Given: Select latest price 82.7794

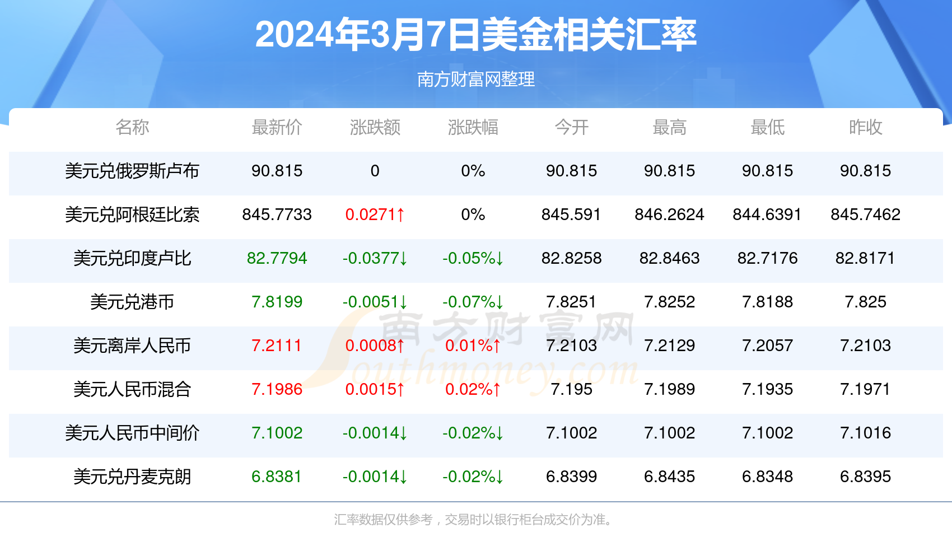Looking at the screenshot, I should (277, 258).
